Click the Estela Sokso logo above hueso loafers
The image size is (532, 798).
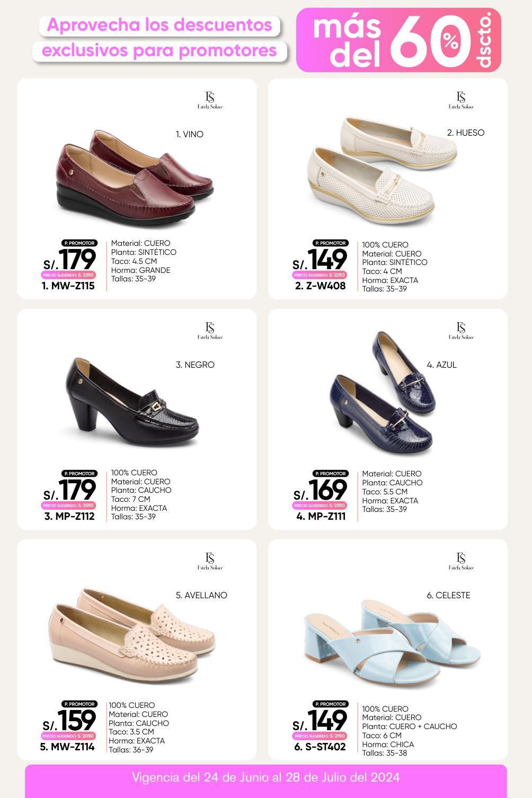(x=461, y=100)
